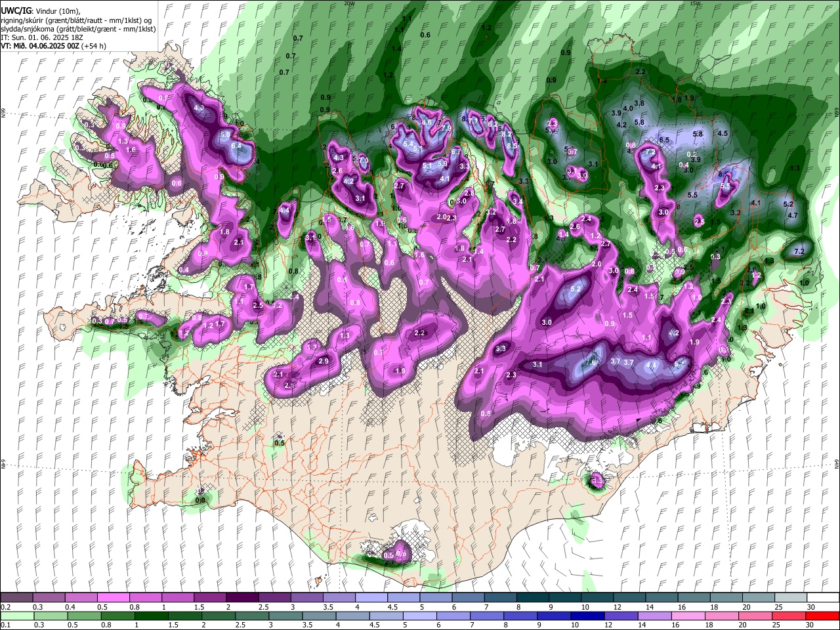Click the '15W' longitude label
Screen dimensions: 840x630
[695, 3]
